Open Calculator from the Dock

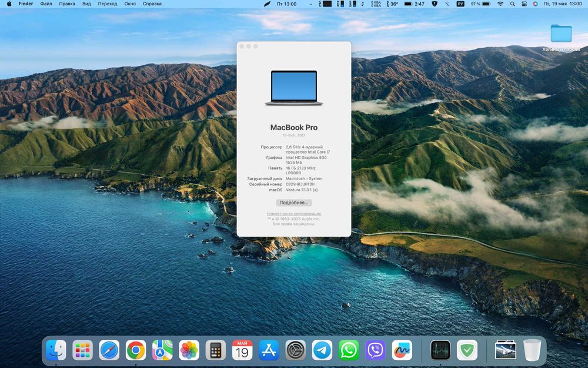[x=216, y=350]
